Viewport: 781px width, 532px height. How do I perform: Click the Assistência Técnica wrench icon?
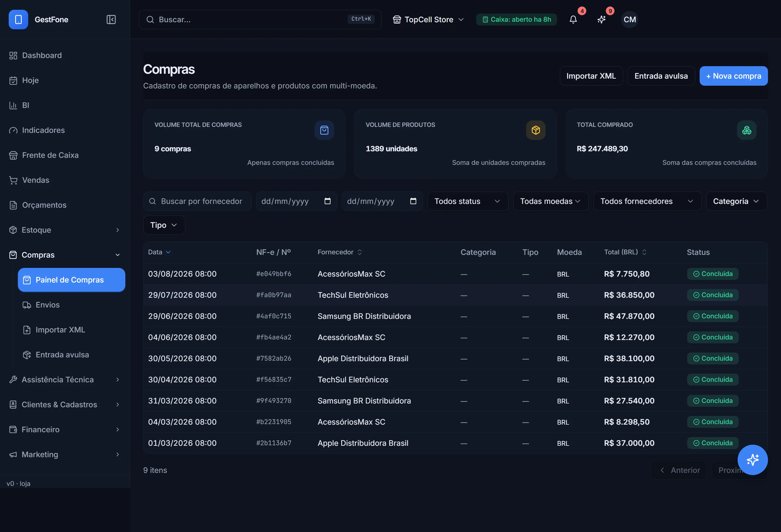click(13, 379)
